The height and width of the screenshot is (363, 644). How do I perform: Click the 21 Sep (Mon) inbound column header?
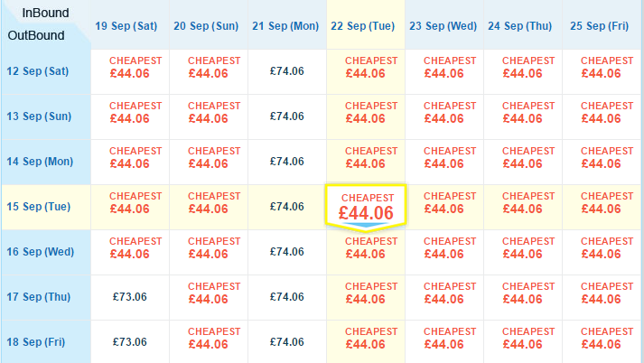(x=285, y=26)
